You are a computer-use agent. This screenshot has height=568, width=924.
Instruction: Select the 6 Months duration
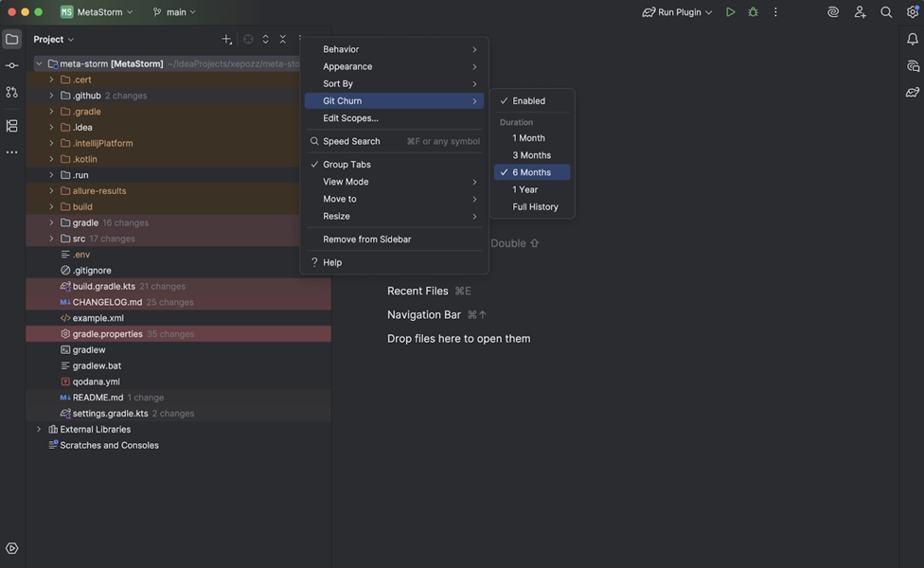click(x=531, y=172)
